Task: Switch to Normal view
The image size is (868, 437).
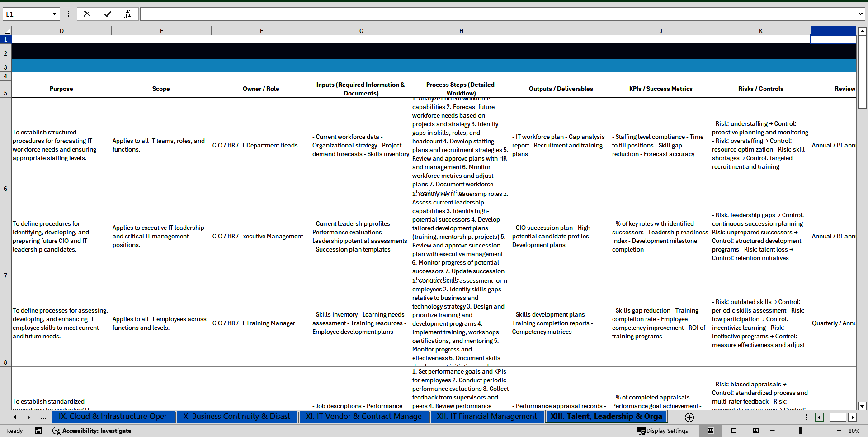Action: (x=710, y=431)
